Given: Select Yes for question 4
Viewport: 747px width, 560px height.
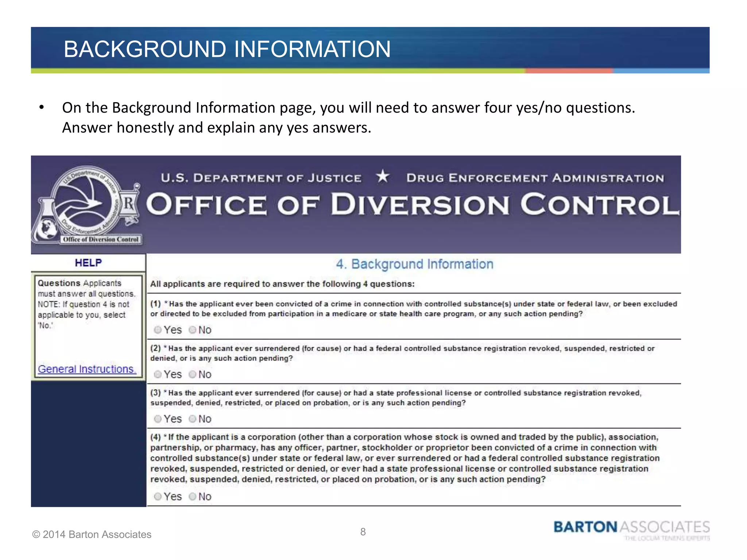Looking at the screenshot, I should point(158,497).
